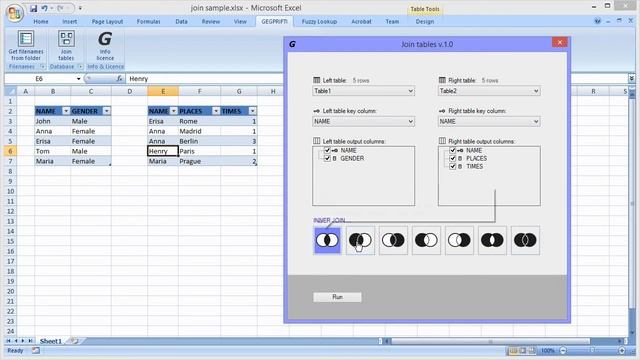Open Database group dialog launcher
The height and width of the screenshot is (360, 640).
pyautogui.click(x=80, y=67)
